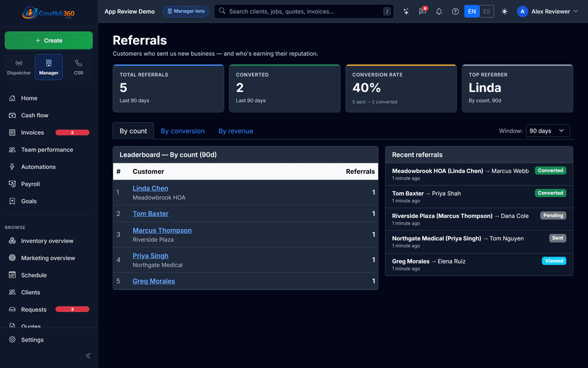Select the By count tab
The height and width of the screenshot is (368, 588).
[x=133, y=131]
